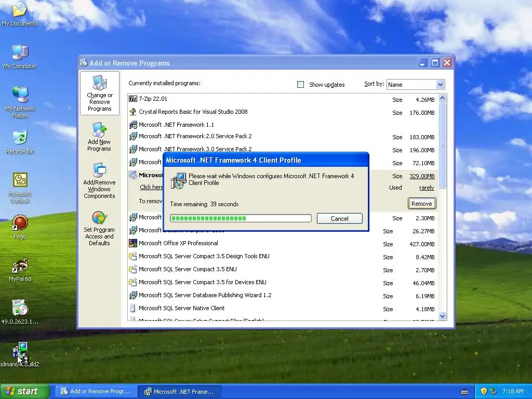Switch to Microsoft .NET Frame... taskbar button
Screen dimensions: 532x399
pos(180,392)
